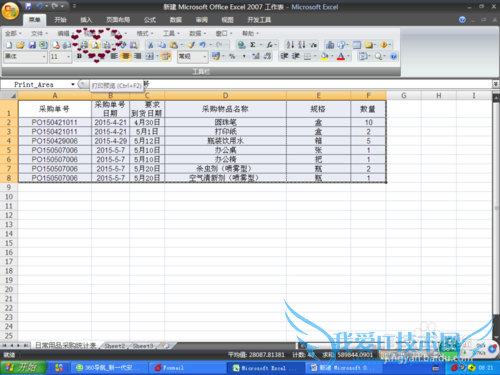This screenshot has width=500, height=375.
Task: Click the blue Help icon in formatting row
Action: [x=393, y=56]
